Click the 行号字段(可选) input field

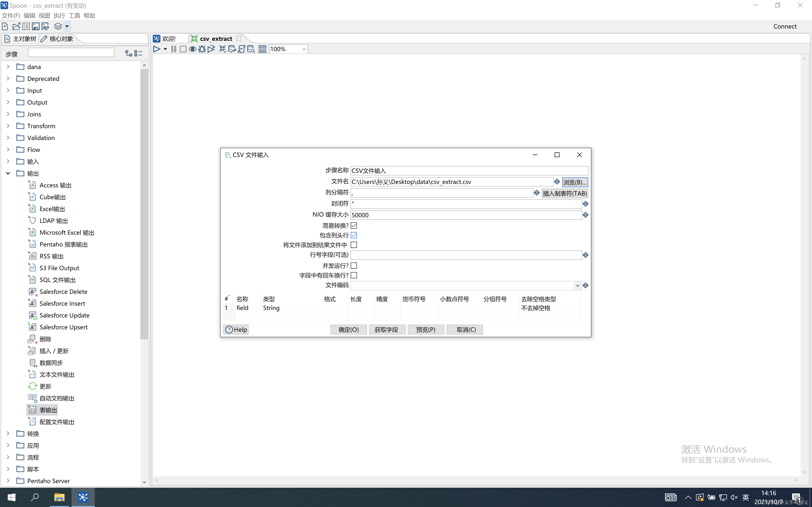point(466,255)
